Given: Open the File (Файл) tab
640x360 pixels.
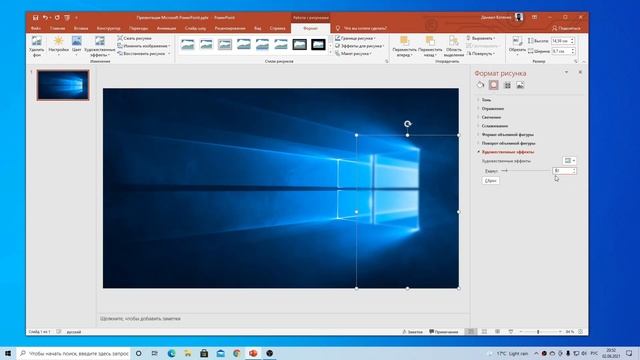Looking at the screenshot, I should point(36,29).
